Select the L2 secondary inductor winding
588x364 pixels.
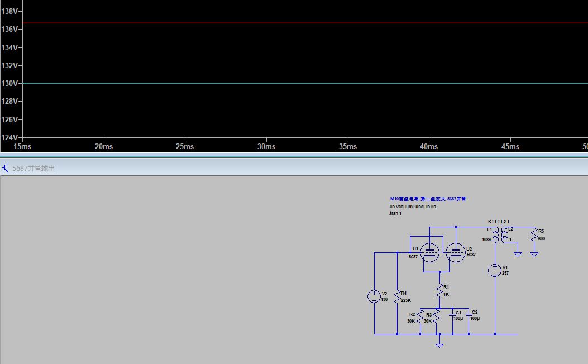point(504,235)
